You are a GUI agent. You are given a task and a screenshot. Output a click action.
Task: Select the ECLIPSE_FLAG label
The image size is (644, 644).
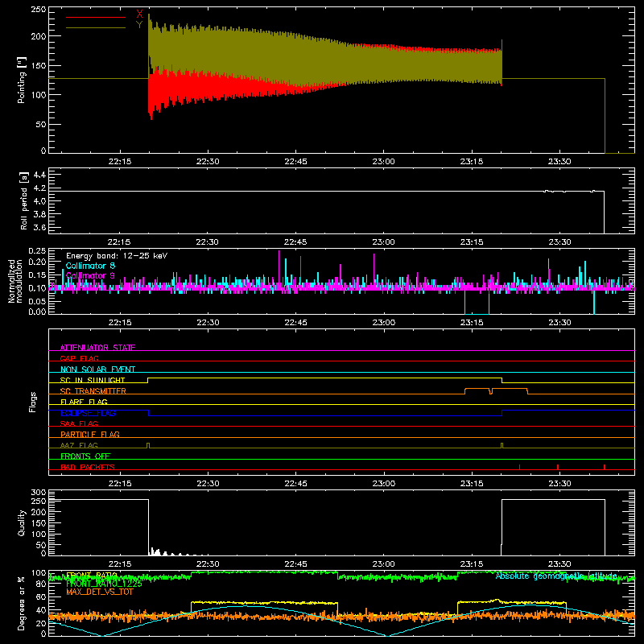pyautogui.click(x=88, y=413)
